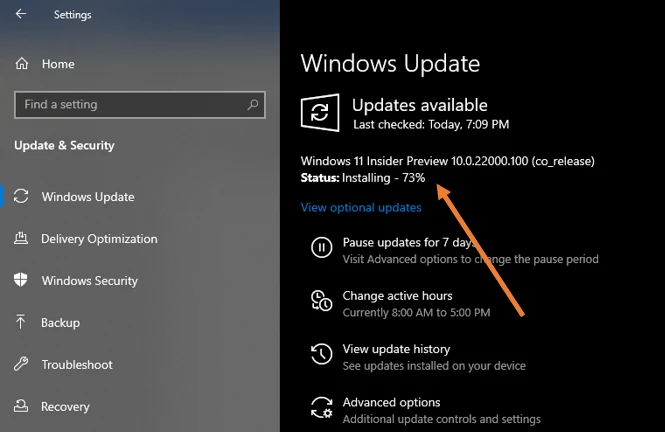The image size is (665, 432).
Task: Click the Home house icon
Action: point(22,64)
